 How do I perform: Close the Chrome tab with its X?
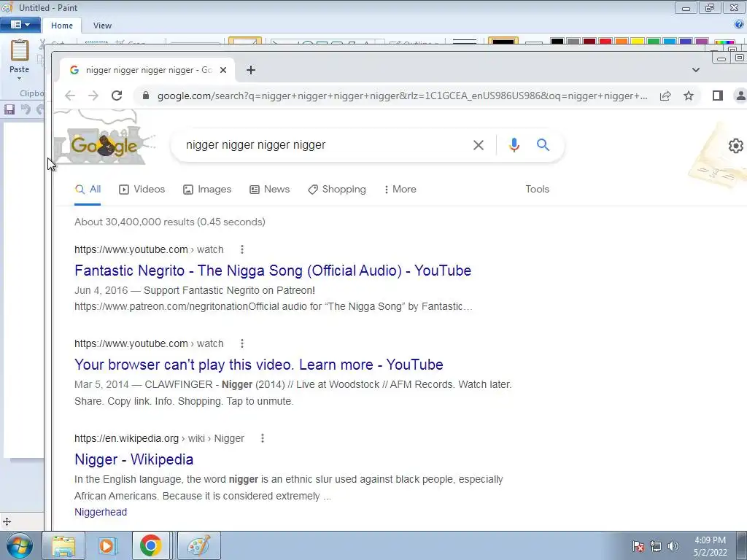223,70
